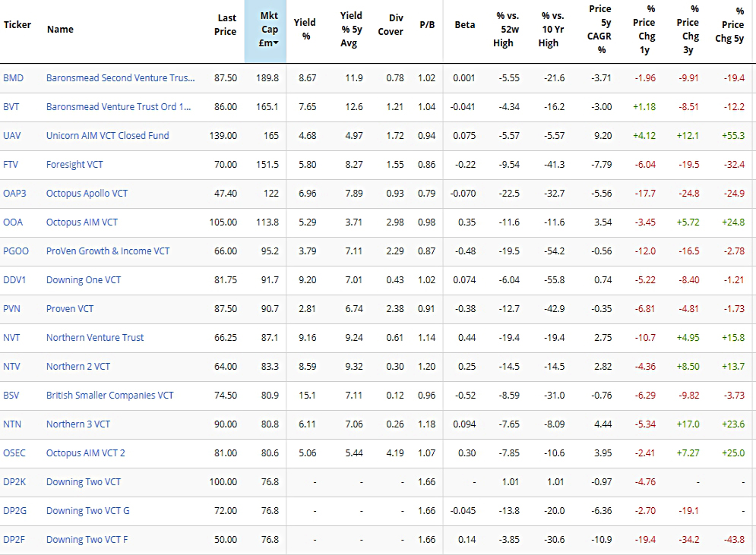Open the OOA ticker link

click(13, 222)
